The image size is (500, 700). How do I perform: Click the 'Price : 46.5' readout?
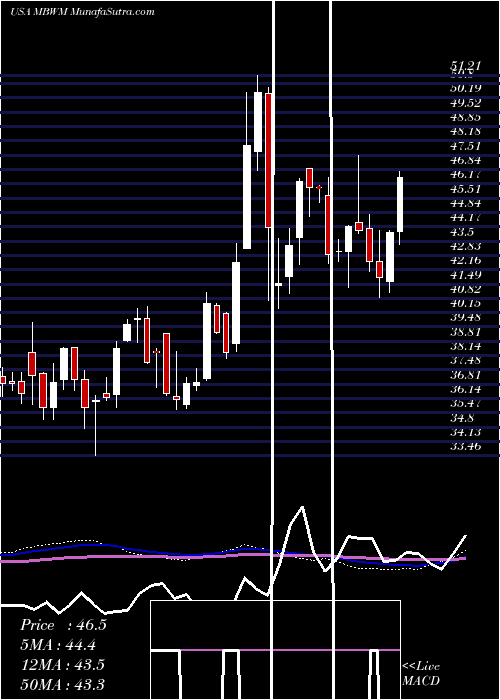63,625
